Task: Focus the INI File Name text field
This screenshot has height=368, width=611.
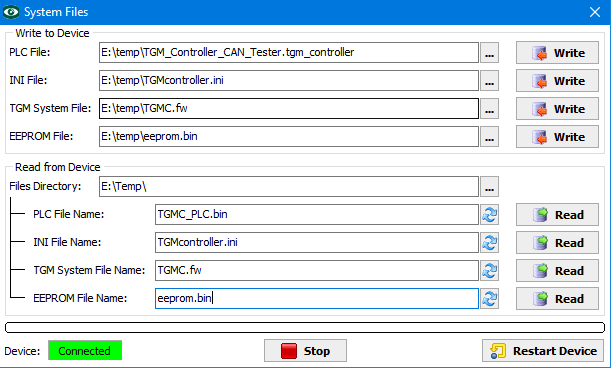Action: (x=317, y=243)
